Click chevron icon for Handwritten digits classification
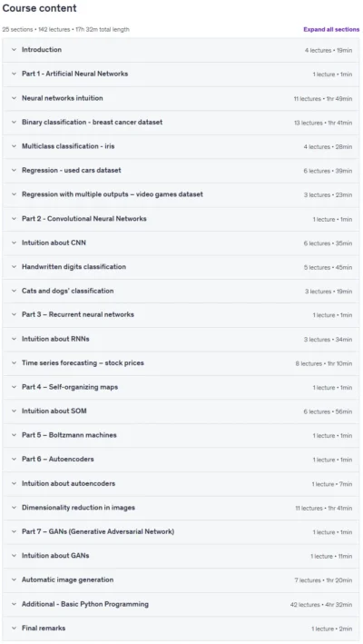This screenshot has width=363, height=644. (14, 266)
